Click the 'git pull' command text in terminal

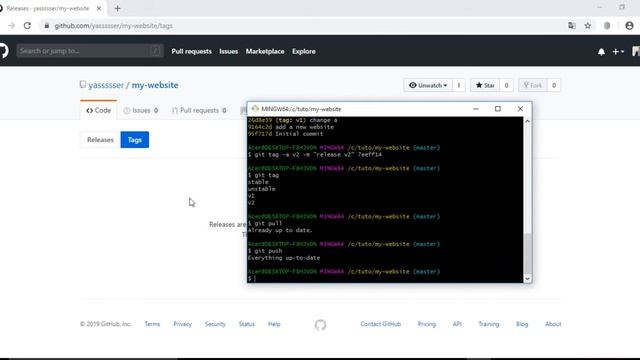[x=268, y=223]
